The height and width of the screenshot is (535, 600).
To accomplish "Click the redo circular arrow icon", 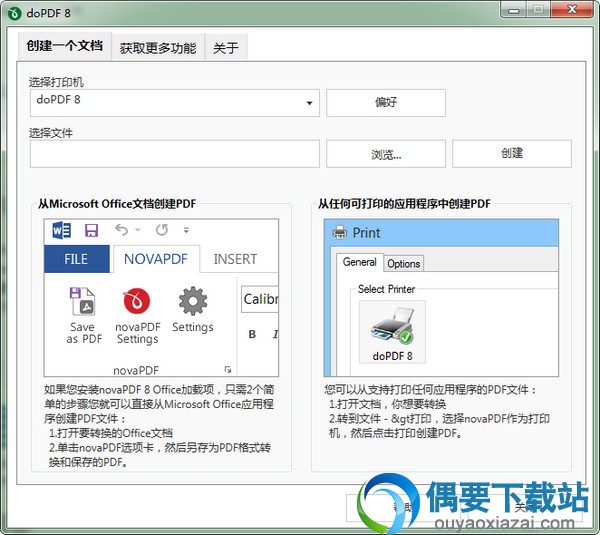I will pyautogui.click(x=162, y=230).
